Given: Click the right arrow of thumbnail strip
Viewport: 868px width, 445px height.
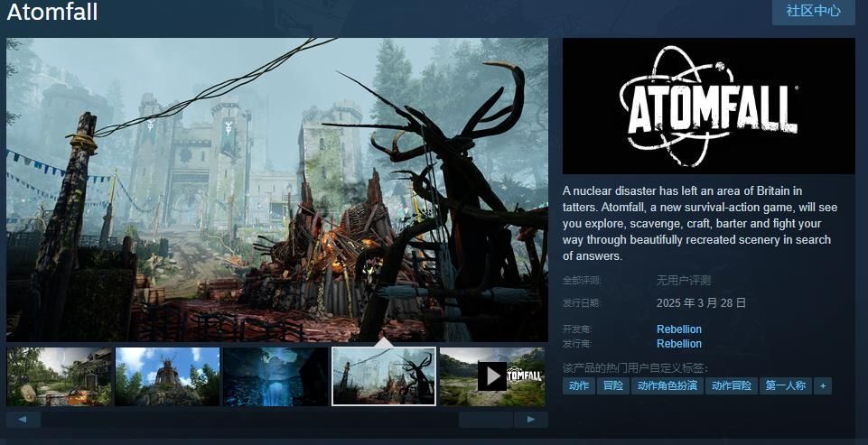Looking at the screenshot, I should (530, 420).
